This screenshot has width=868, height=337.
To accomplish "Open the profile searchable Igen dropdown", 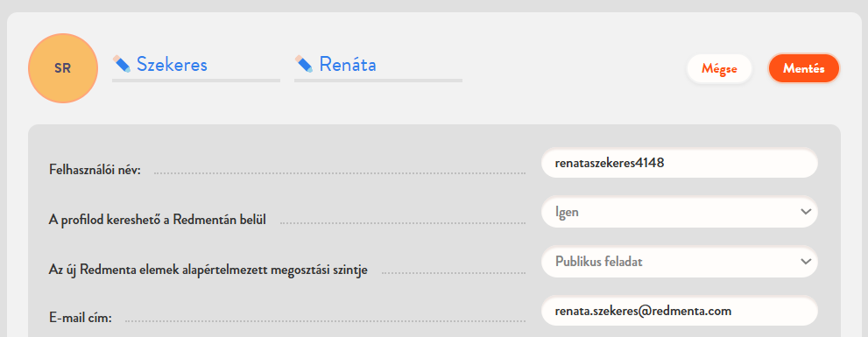I will coord(679,212).
